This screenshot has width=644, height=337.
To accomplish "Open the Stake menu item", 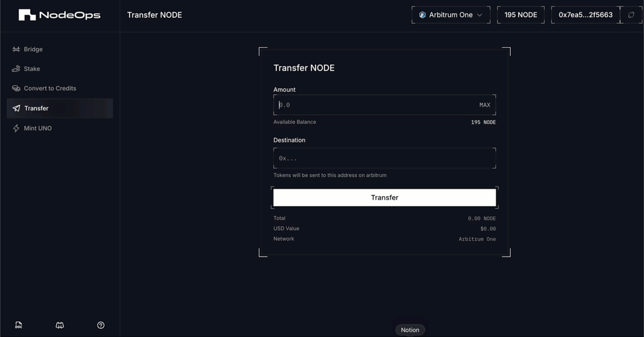I will (59, 68).
